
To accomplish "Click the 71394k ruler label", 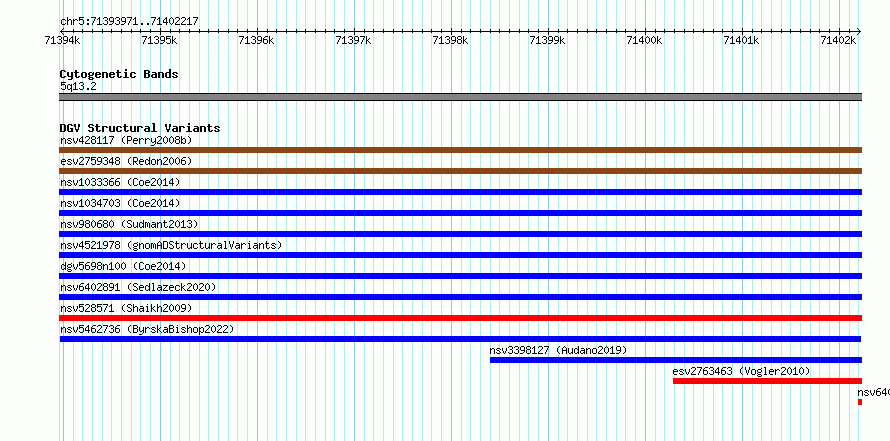I will pos(62,40).
